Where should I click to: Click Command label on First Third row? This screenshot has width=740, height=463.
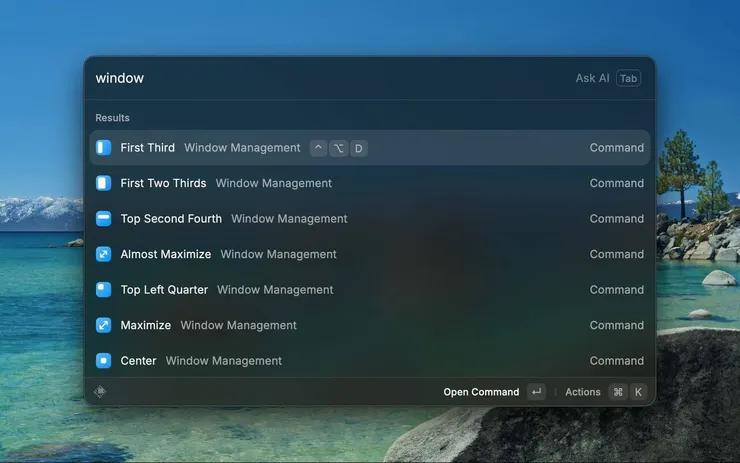click(x=616, y=148)
